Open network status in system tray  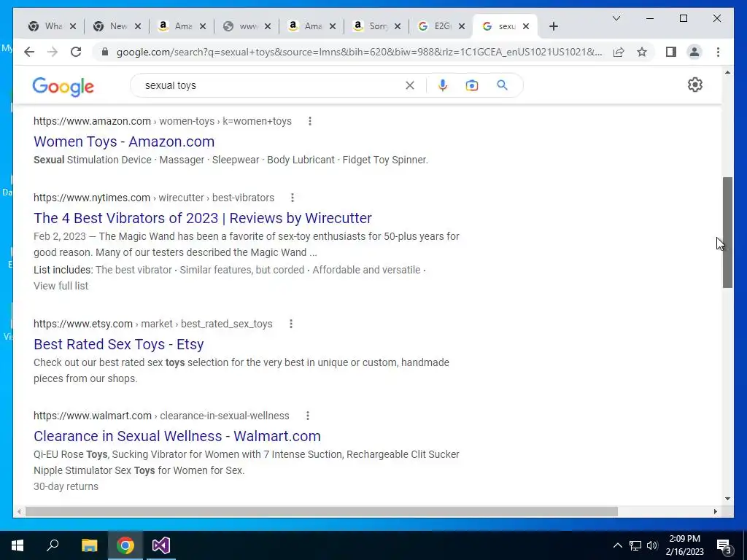click(635, 545)
